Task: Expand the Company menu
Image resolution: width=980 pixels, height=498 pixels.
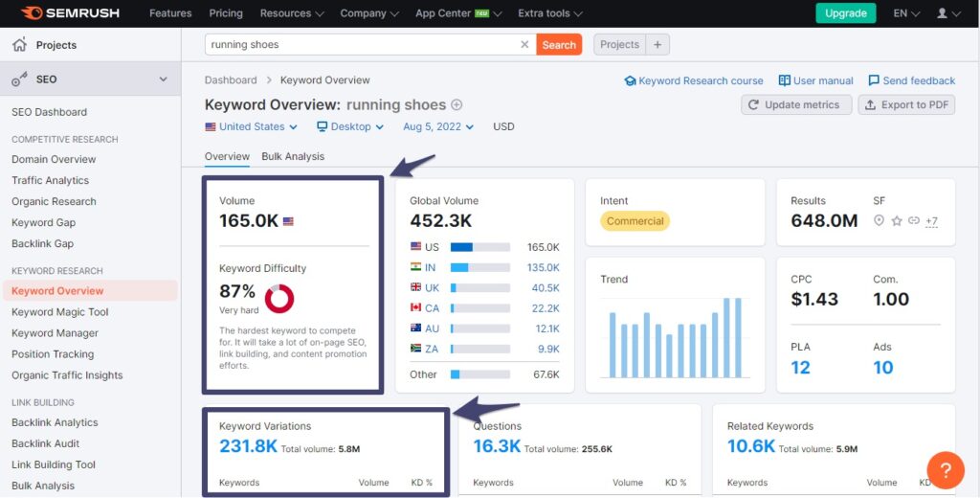Action: (x=369, y=13)
